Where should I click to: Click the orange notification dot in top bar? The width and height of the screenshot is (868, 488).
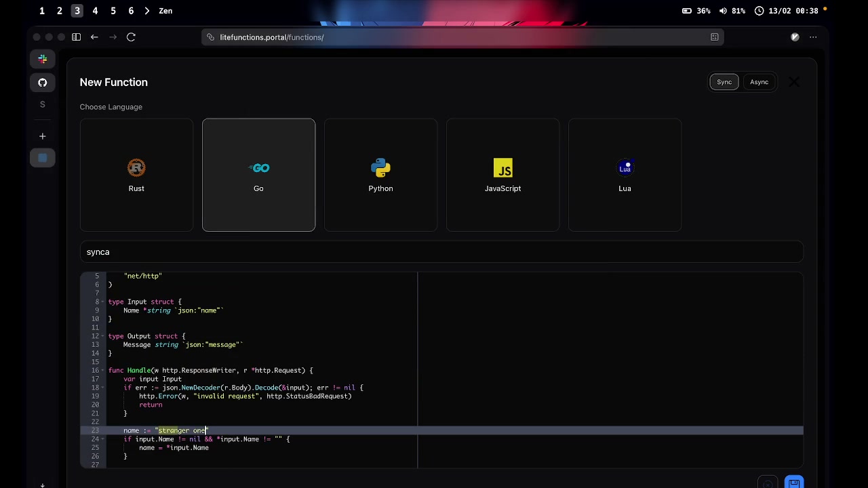tap(825, 9)
